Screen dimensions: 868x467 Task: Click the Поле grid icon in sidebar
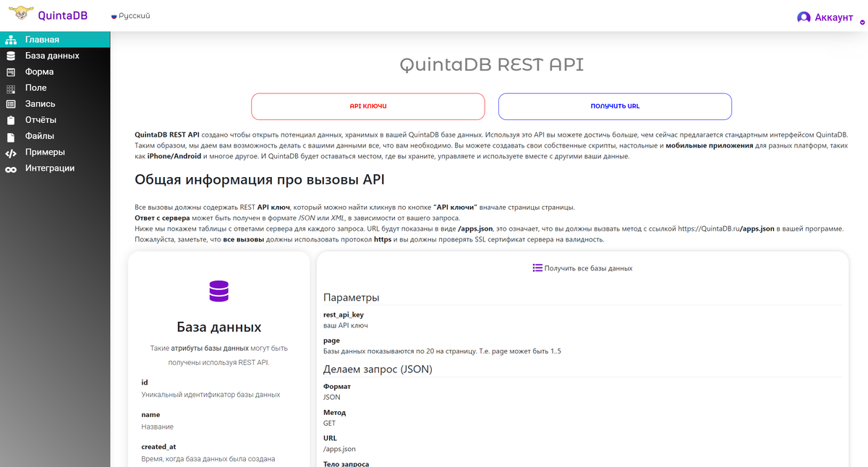(11, 88)
